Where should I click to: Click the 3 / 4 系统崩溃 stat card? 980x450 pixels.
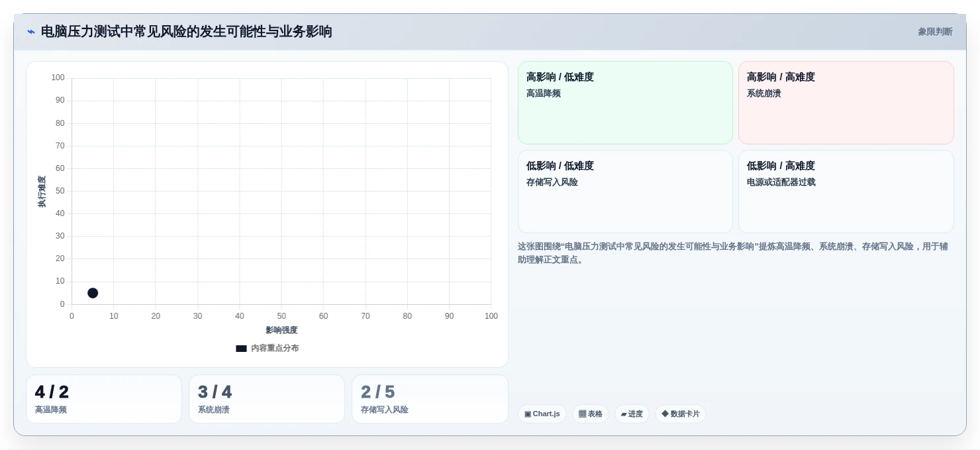[x=267, y=399]
